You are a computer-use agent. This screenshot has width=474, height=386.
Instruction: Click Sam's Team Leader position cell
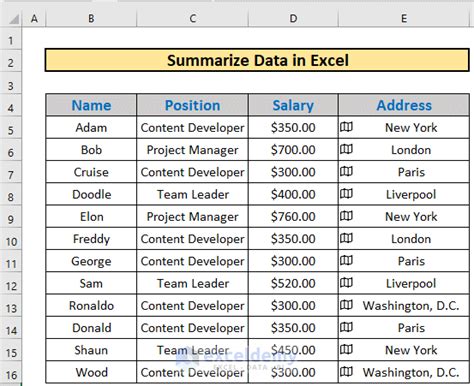coord(192,283)
